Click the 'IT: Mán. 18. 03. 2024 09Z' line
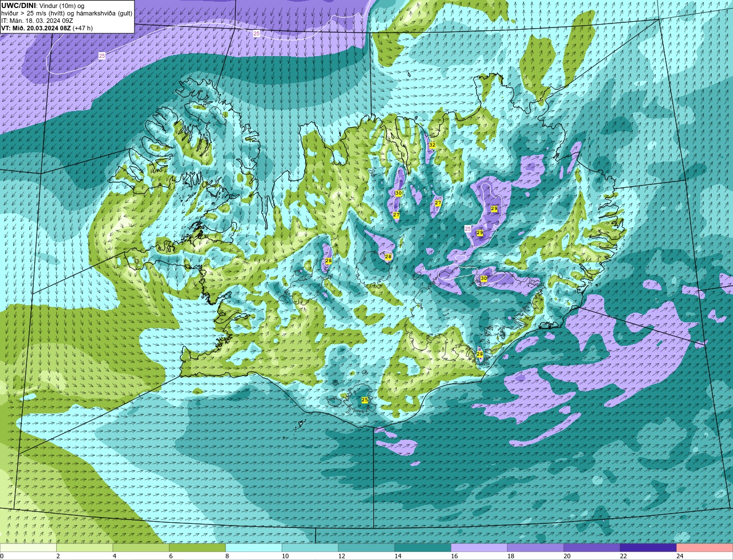Image resolution: width=733 pixels, height=560 pixels. (x=37, y=21)
